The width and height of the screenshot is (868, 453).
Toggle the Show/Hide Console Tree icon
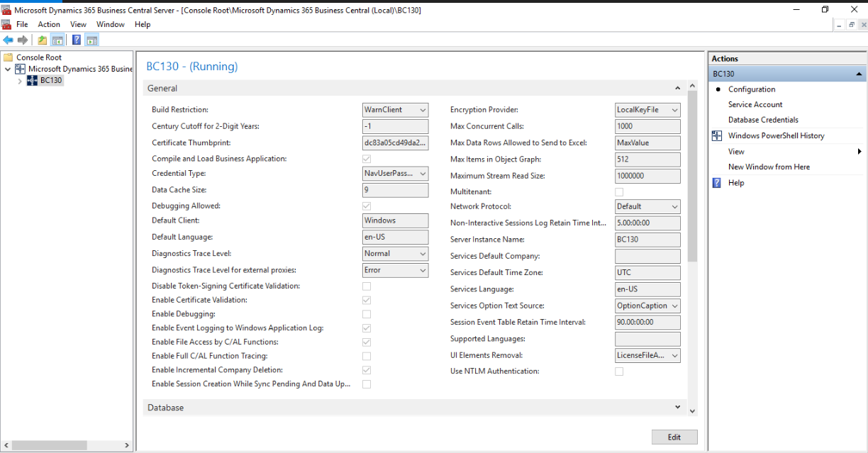(x=57, y=40)
